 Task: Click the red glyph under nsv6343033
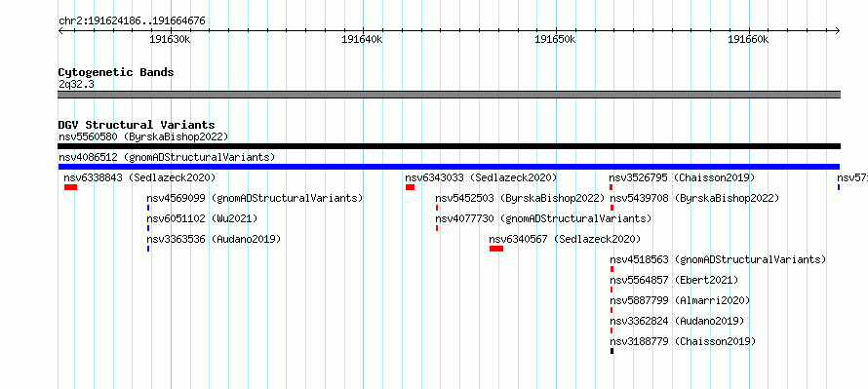[410, 187]
